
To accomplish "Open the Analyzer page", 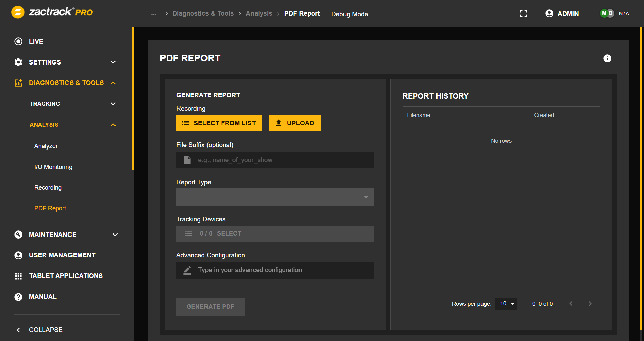I will pyautogui.click(x=46, y=146).
